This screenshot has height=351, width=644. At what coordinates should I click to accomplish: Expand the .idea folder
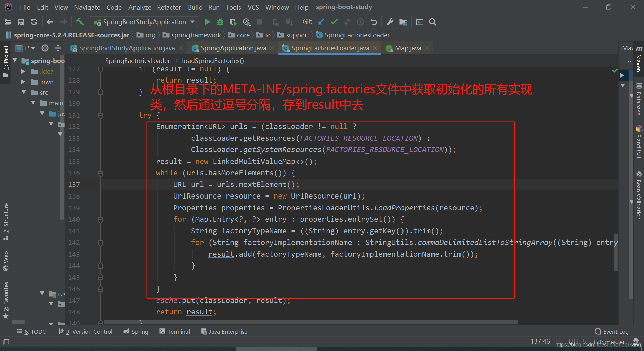click(x=23, y=71)
